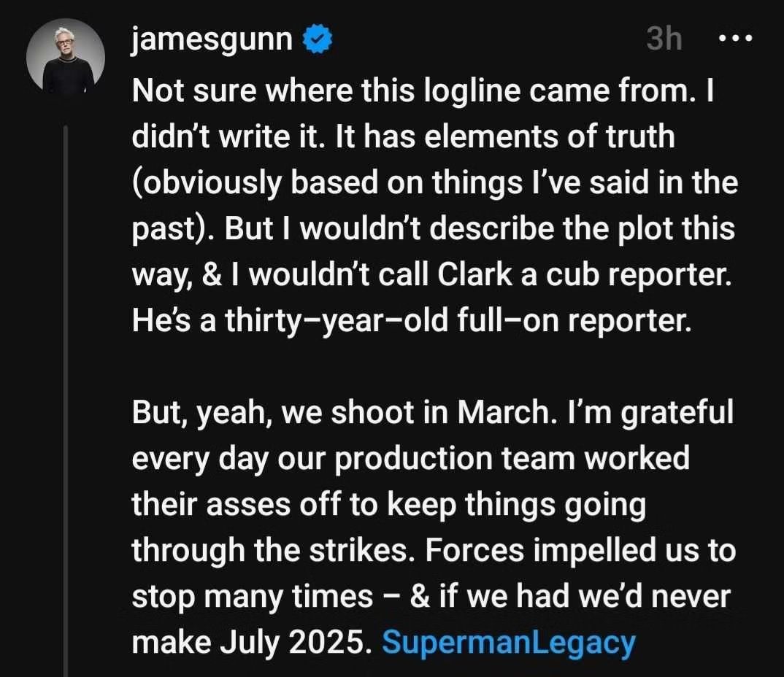Image resolution: width=784 pixels, height=677 pixels.
Task: Open jamesgunn's profile picture
Action: point(66,58)
